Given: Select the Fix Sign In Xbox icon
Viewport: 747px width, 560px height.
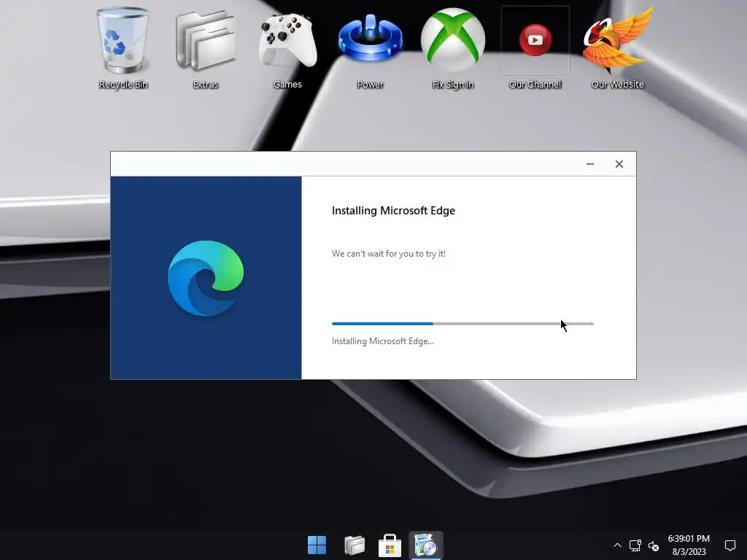Looking at the screenshot, I should coord(452,47).
